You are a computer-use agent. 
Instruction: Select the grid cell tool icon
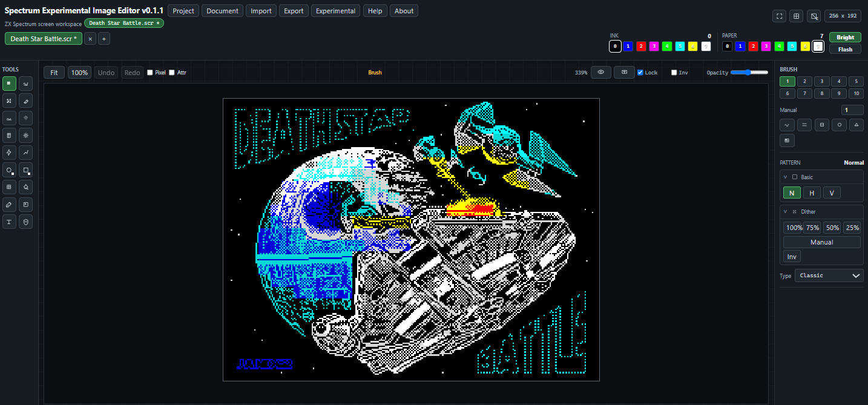click(9, 187)
